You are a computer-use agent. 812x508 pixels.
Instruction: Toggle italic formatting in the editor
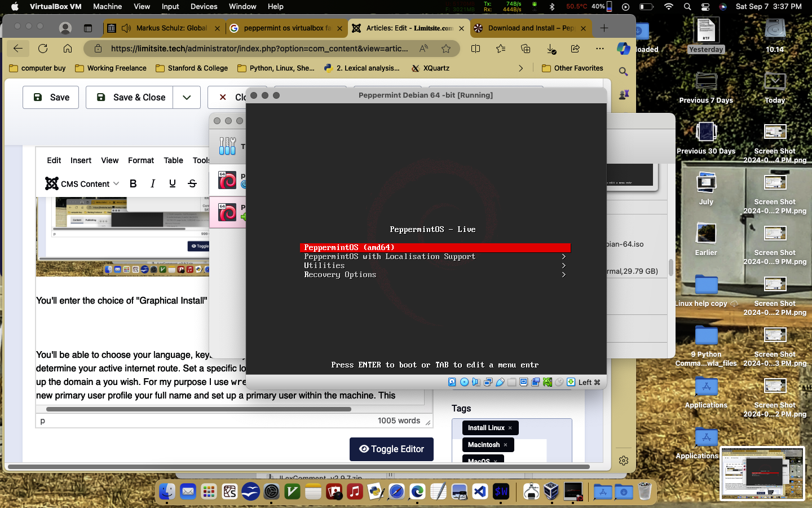(x=153, y=183)
